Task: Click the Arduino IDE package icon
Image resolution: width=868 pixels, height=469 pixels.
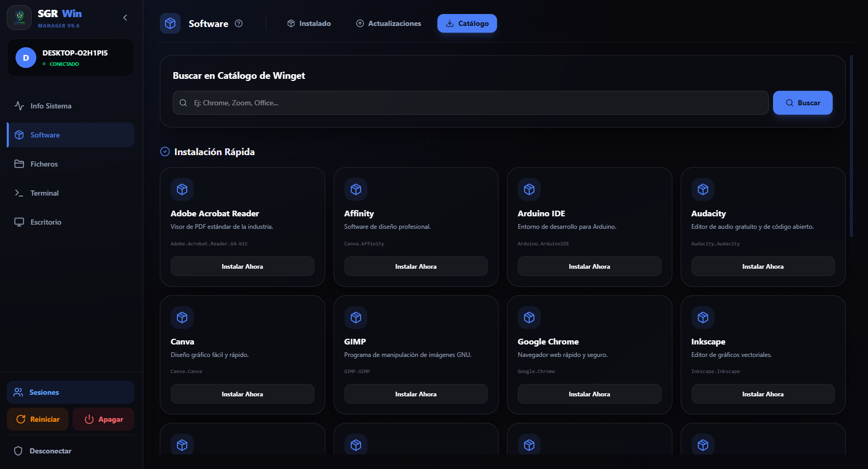Action: click(x=529, y=189)
